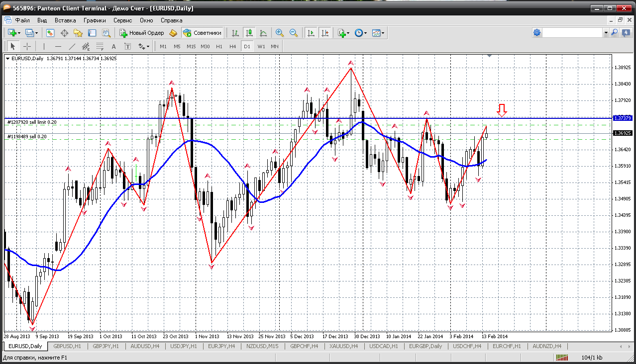Click into the toolbar search field
The width and height of the screenshot is (636, 364).
[572, 33]
